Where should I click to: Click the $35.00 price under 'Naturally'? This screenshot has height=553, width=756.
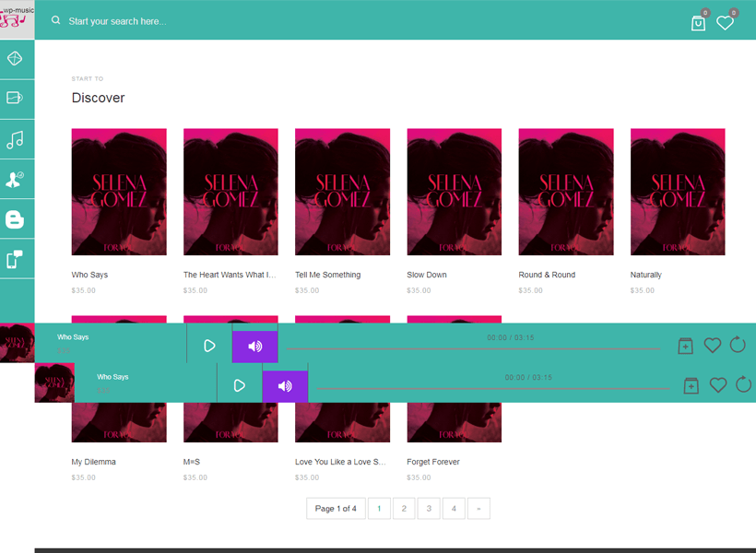(643, 290)
